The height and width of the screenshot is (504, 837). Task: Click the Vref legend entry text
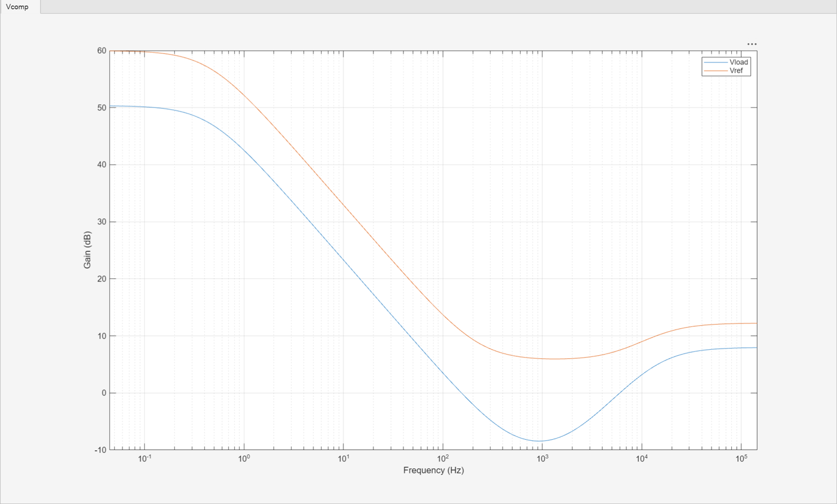736,70
